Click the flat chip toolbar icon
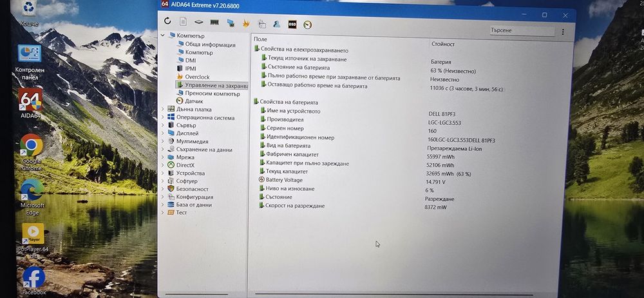Viewport: 644px width, 298px height. pyautogui.click(x=199, y=22)
